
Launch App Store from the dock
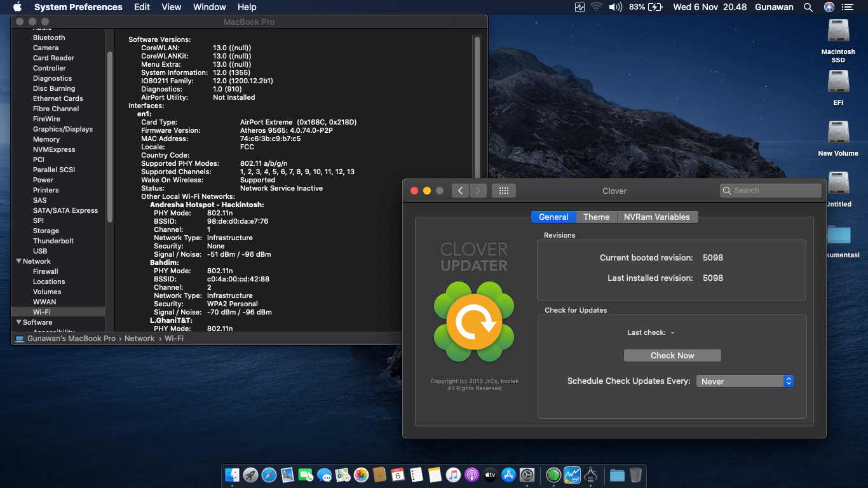[x=508, y=475]
